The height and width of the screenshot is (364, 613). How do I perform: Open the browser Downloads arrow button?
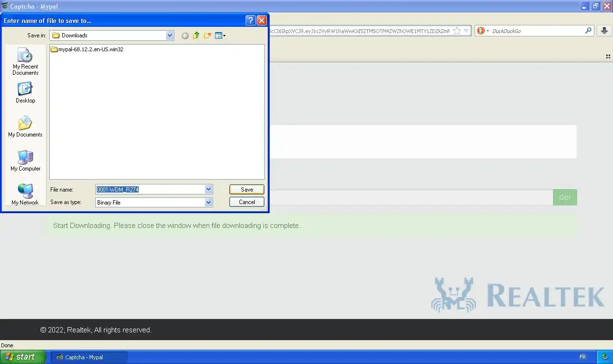click(x=604, y=31)
